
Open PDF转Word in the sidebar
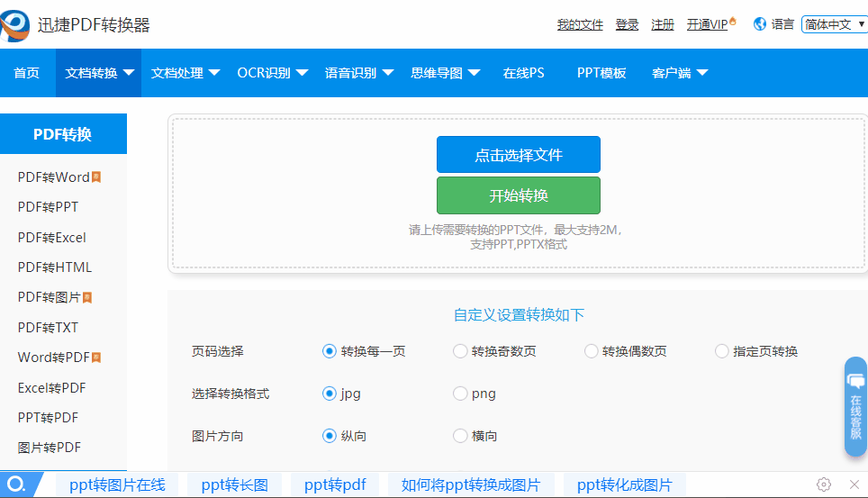point(54,177)
